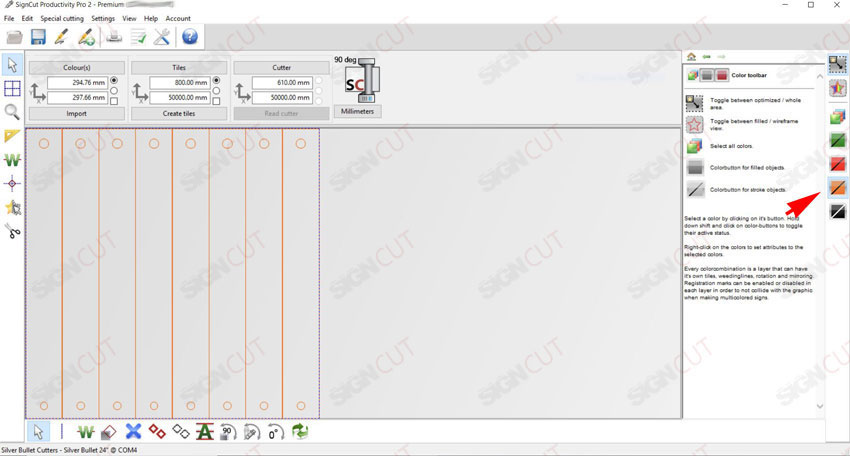The height and width of the screenshot is (456, 850).
Task: Click the 294.76 mm colour width field
Action: pyautogui.click(x=78, y=82)
